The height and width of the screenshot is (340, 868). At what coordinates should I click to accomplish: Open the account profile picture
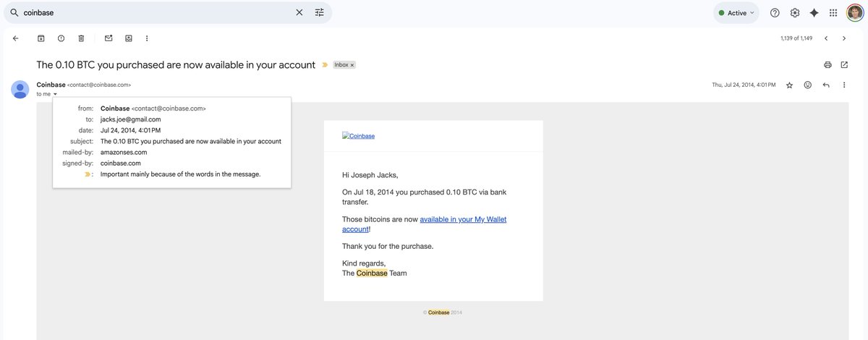855,13
